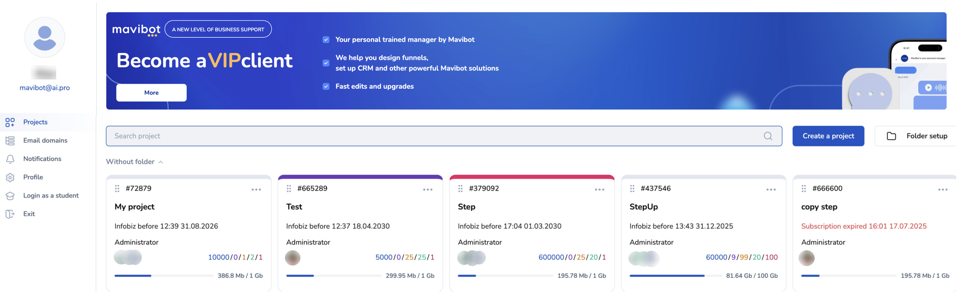The width and height of the screenshot is (980, 305).
Task: Click the StepUp storage progress bar
Action: pyautogui.click(x=675, y=275)
